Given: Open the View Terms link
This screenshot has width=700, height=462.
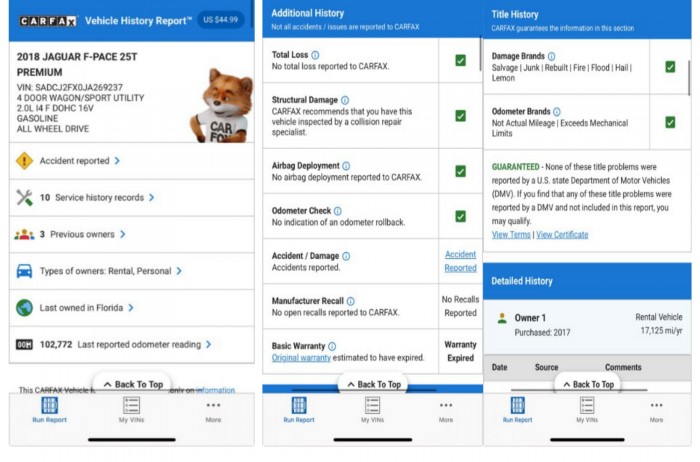Looking at the screenshot, I should pos(511,235).
